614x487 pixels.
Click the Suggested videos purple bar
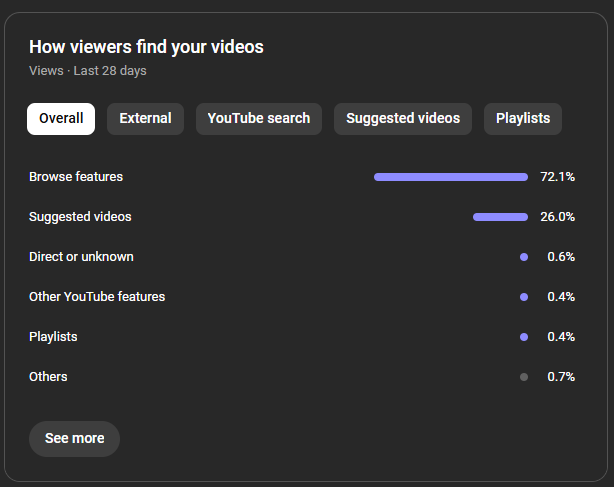click(500, 217)
